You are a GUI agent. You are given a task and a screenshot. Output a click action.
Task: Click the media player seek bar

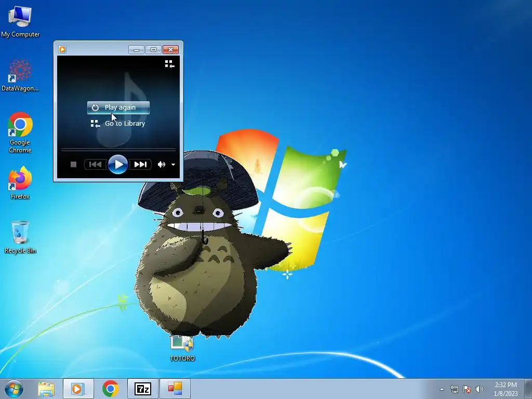tap(118, 149)
